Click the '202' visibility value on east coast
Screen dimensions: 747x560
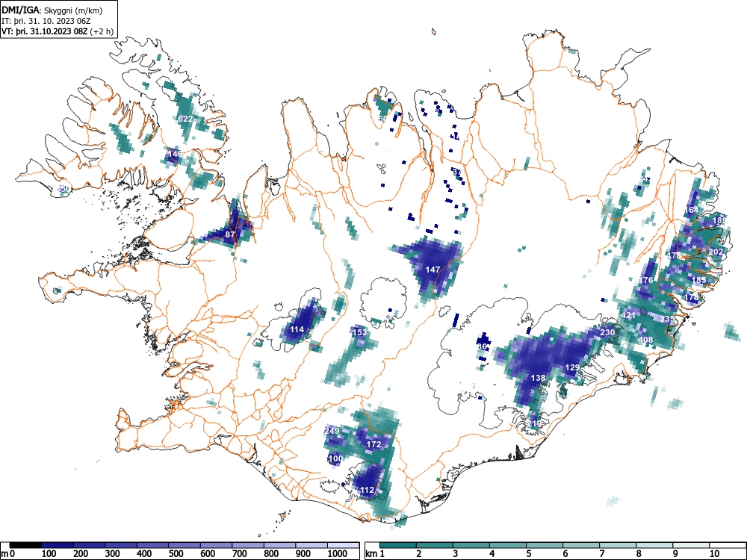click(716, 252)
